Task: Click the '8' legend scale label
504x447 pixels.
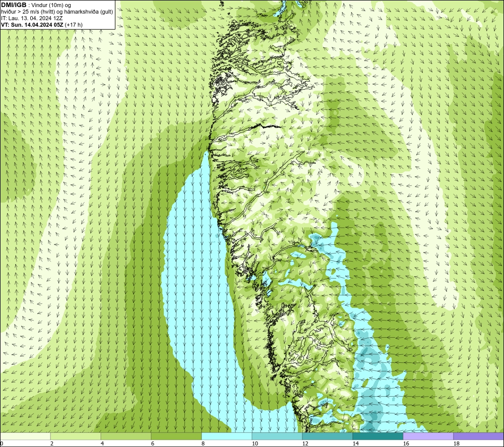Action: (x=203, y=443)
